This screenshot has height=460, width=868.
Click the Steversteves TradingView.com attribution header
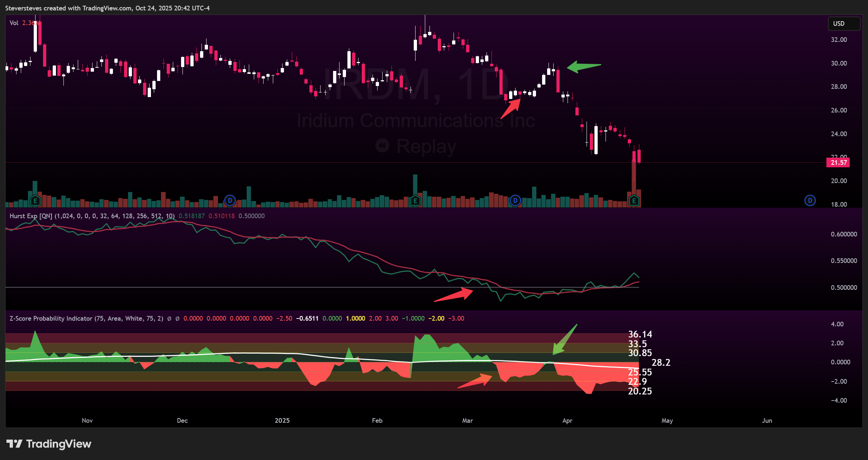tap(108, 8)
